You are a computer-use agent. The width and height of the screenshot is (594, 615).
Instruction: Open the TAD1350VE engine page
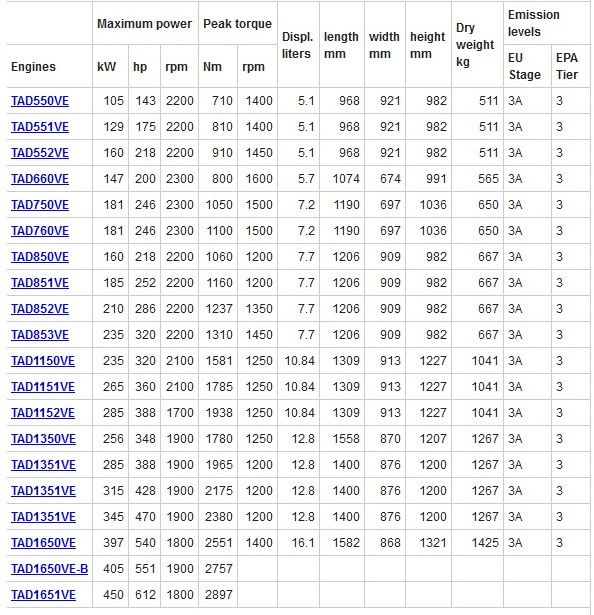(x=43, y=439)
